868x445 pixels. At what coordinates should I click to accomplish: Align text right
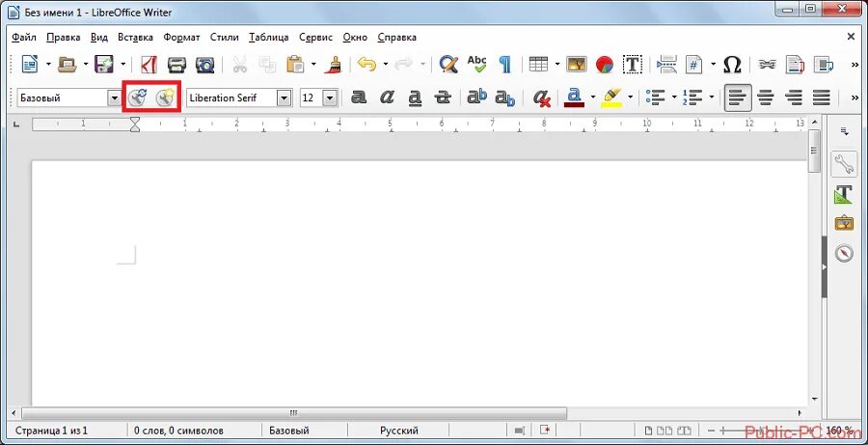[x=794, y=98]
